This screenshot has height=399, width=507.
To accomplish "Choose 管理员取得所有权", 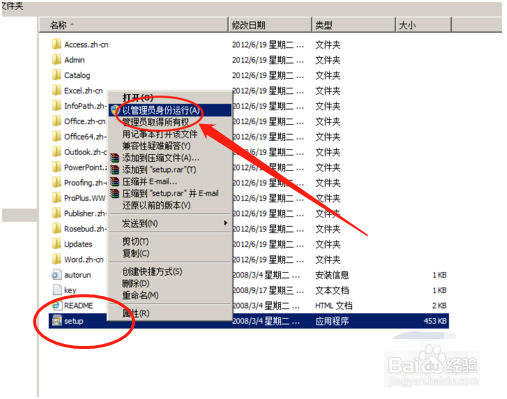I will [171, 122].
